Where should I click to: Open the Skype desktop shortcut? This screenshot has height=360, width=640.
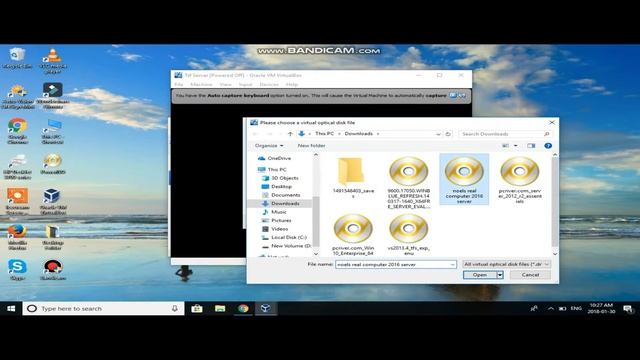17,269
